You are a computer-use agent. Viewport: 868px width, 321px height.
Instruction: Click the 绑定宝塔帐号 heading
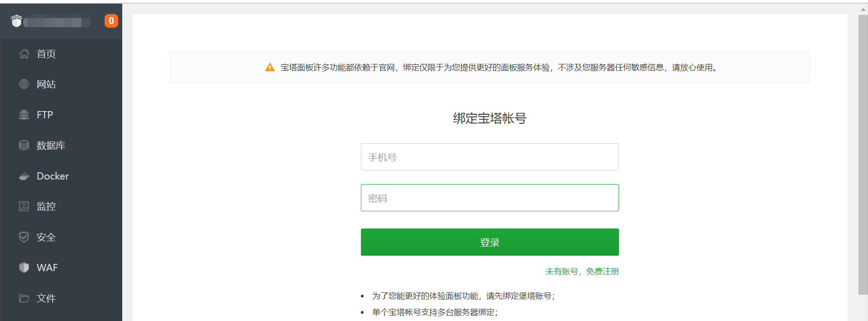pyautogui.click(x=489, y=118)
